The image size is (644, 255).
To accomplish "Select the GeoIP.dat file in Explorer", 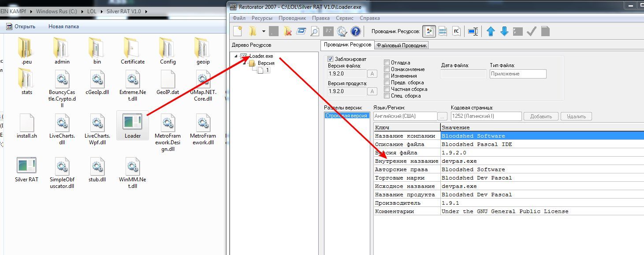I will [168, 83].
